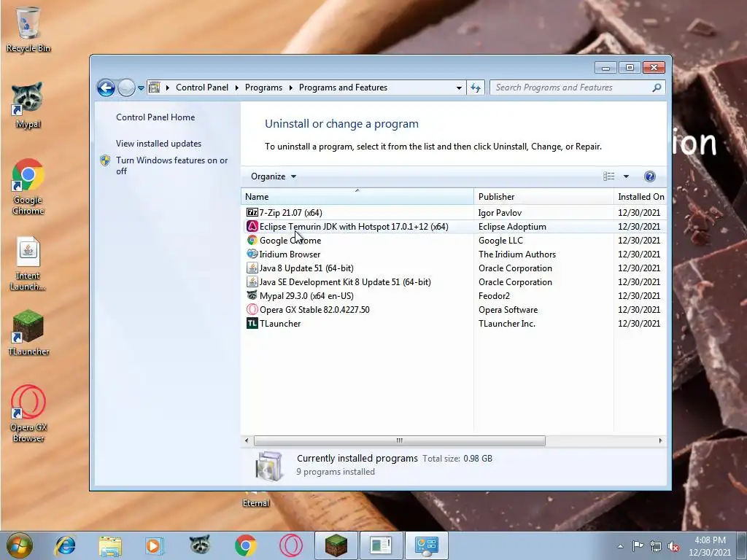The width and height of the screenshot is (747, 560).
Task: Open Windows Explorer from the taskbar
Action: click(x=110, y=545)
